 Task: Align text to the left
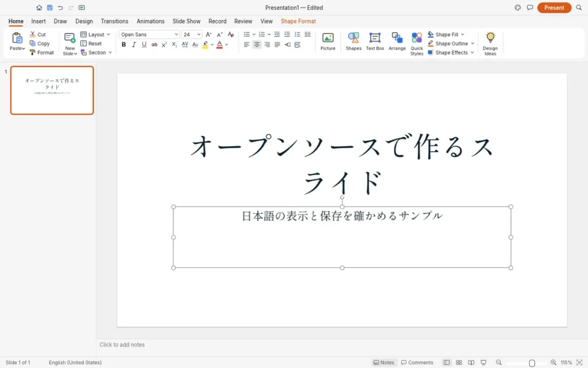[x=246, y=45]
